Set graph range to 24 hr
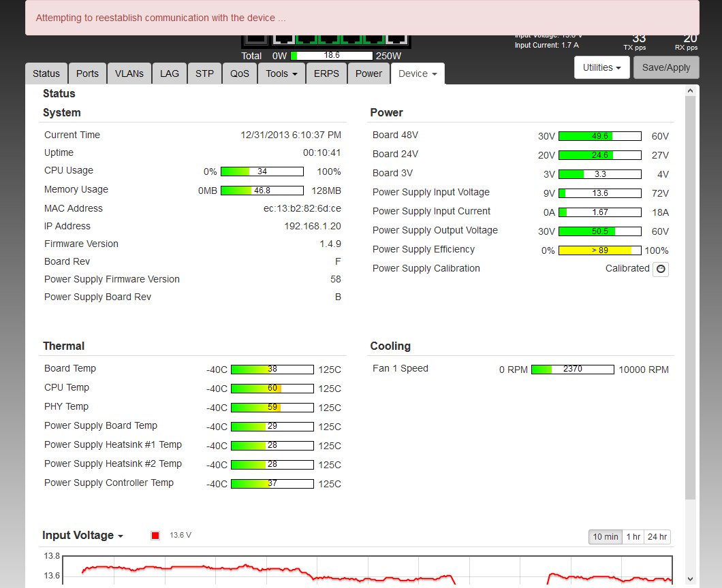Image resolution: width=722 pixels, height=588 pixels. (x=657, y=537)
